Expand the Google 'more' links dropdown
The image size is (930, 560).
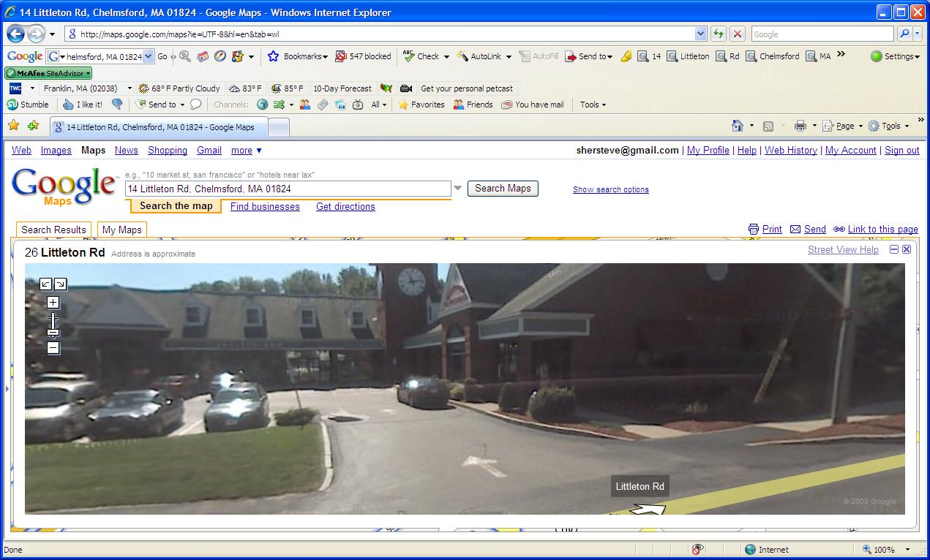pyautogui.click(x=247, y=150)
